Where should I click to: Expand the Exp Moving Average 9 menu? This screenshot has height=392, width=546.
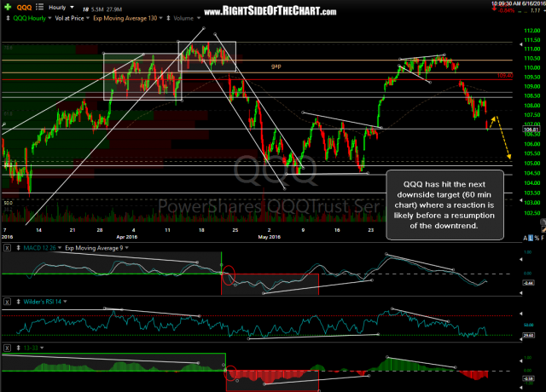pos(126,248)
